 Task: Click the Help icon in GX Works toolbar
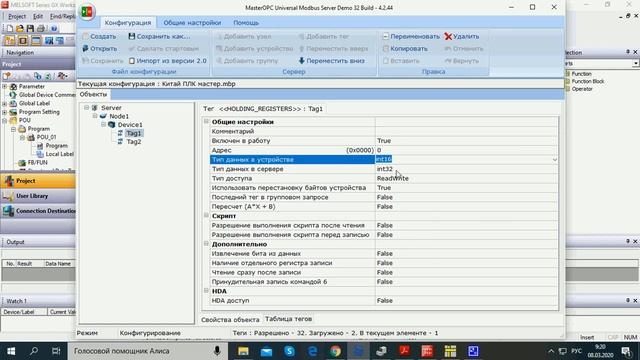point(54,29)
